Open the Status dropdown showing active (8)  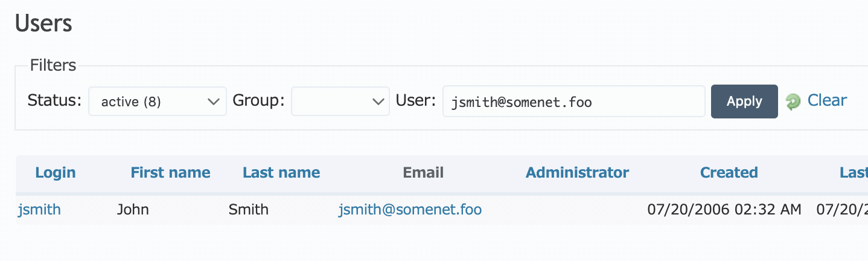[158, 101]
